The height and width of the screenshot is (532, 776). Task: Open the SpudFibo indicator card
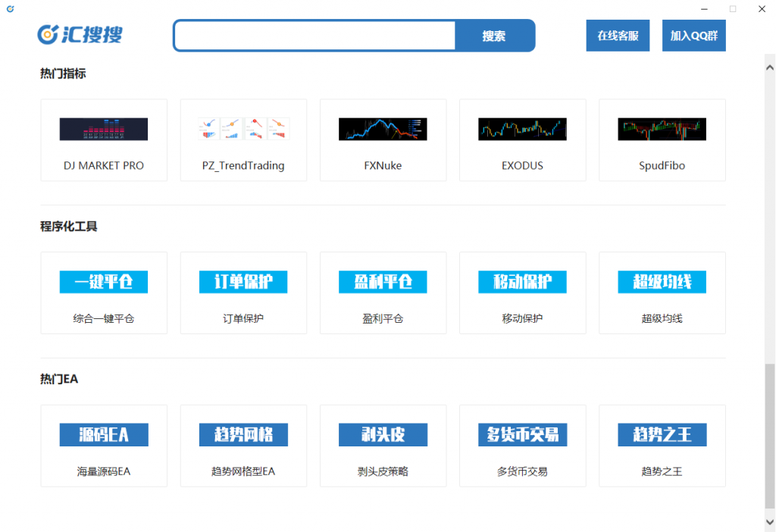coord(662,140)
